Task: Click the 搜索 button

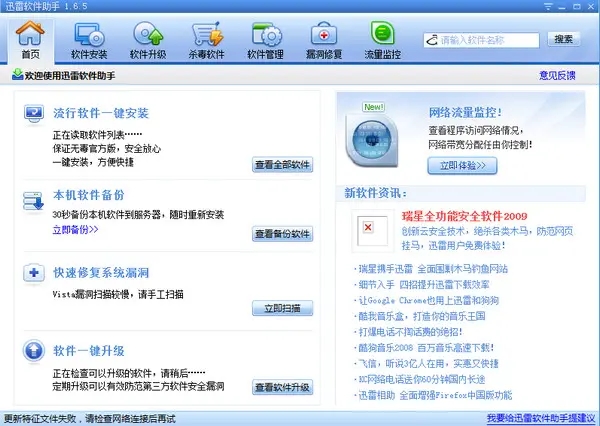Action: [x=564, y=39]
